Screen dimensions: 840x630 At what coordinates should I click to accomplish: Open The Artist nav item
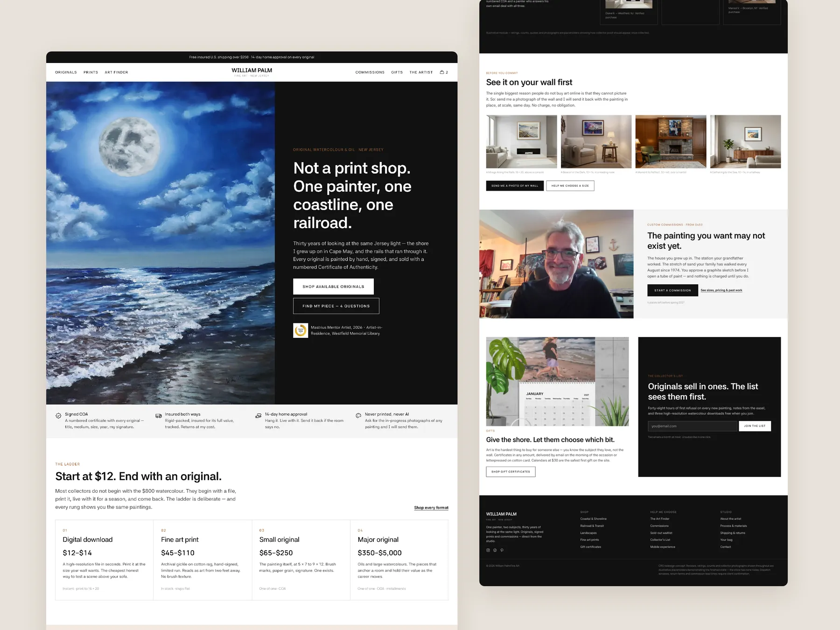[421, 72]
